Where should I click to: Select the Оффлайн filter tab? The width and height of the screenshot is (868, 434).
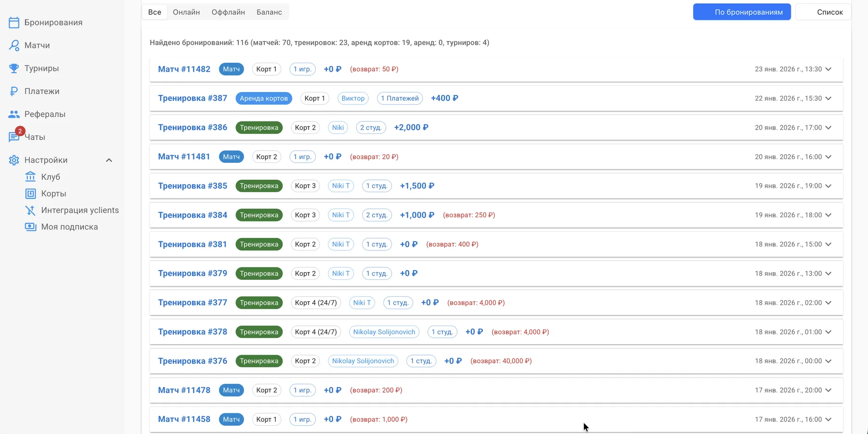(228, 12)
